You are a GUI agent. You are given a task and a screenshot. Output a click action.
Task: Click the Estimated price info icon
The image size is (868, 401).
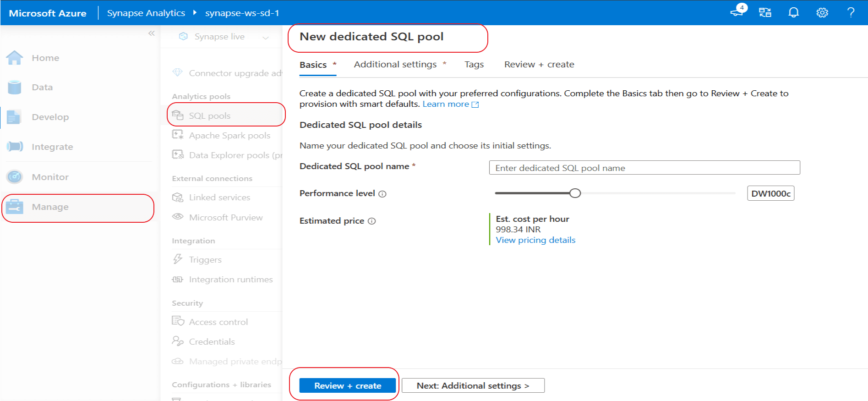tap(372, 221)
